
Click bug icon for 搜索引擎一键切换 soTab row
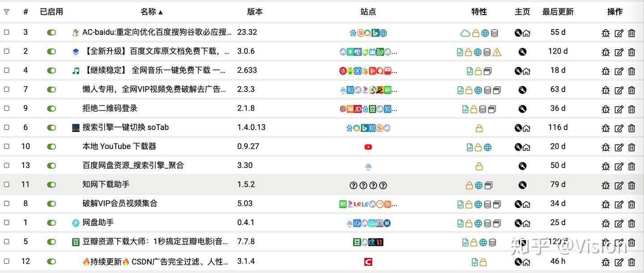coord(606,128)
